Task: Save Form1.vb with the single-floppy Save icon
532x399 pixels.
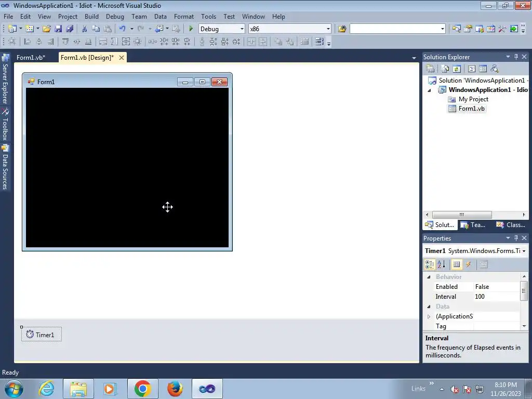Action: tap(58, 29)
